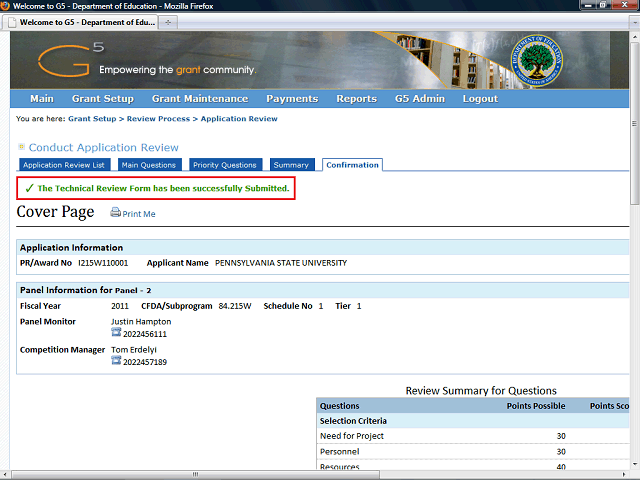Click the printer icon beside Print Me
The width and height of the screenshot is (640, 480).
[x=115, y=213]
